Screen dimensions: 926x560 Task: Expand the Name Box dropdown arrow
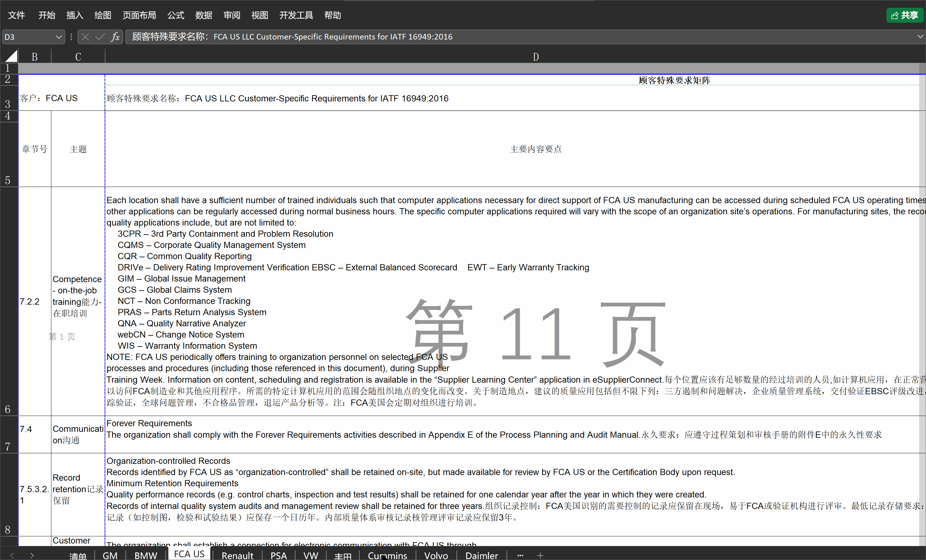click(x=58, y=37)
